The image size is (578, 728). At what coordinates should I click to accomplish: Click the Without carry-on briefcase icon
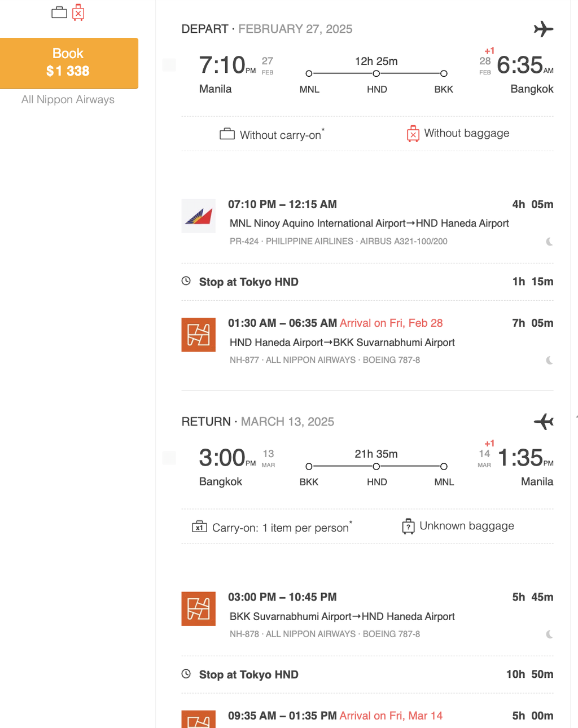click(x=227, y=134)
